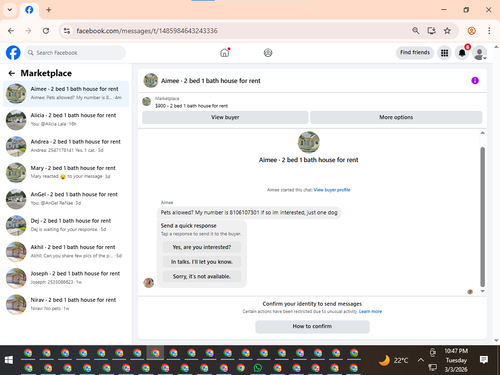Open the account profile picture menu
This screenshot has height=375, width=500.
[479, 53]
